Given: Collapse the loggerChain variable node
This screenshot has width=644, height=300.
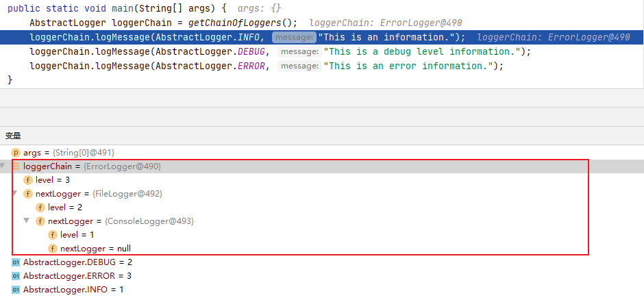Looking at the screenshot, I should pos(3,166).
